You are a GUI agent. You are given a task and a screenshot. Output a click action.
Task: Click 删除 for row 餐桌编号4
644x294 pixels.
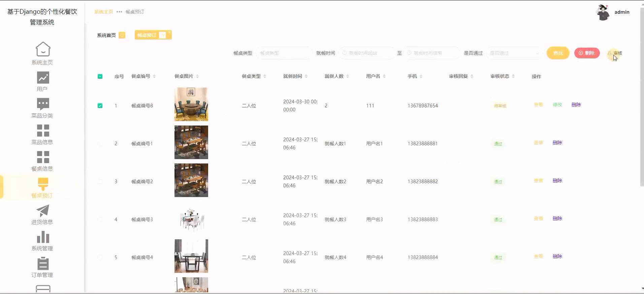[x=557, y=256]
